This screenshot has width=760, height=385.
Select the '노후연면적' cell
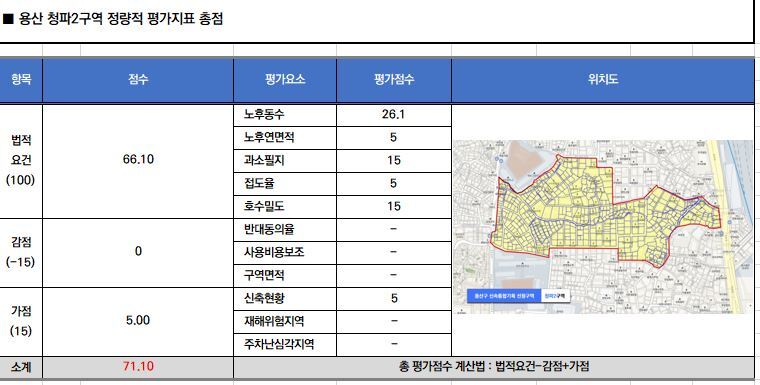click(285, 138)
